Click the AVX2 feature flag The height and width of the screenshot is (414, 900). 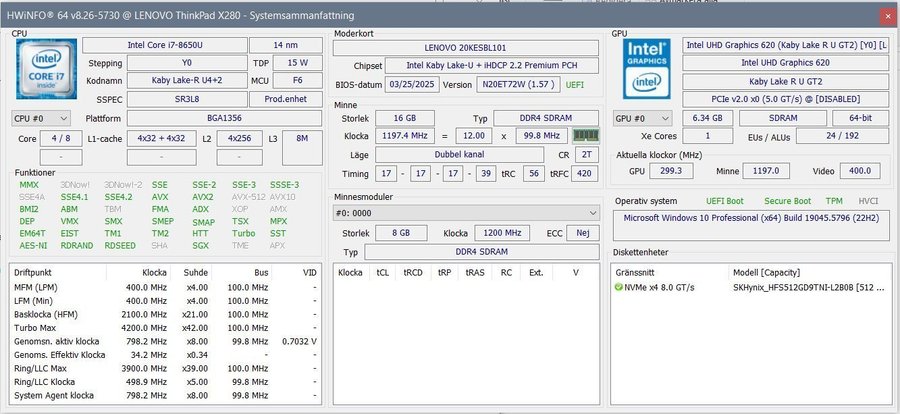click(203, 197)
